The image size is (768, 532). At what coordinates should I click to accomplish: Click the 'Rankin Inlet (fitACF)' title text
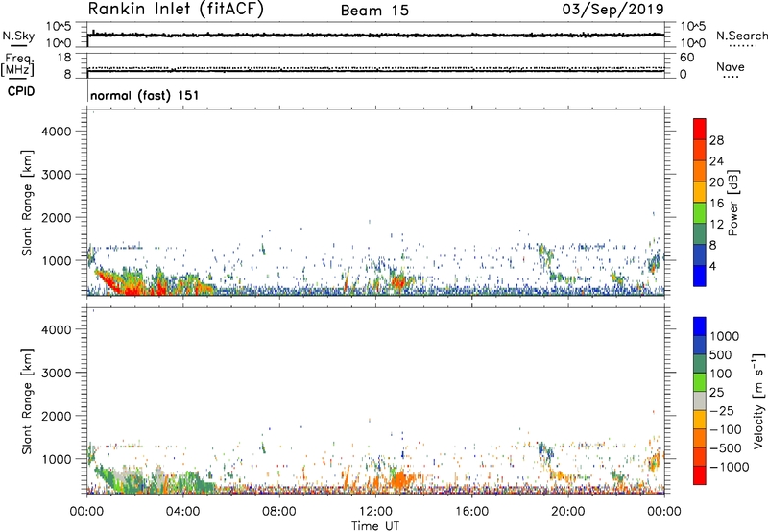coord(176,10)
